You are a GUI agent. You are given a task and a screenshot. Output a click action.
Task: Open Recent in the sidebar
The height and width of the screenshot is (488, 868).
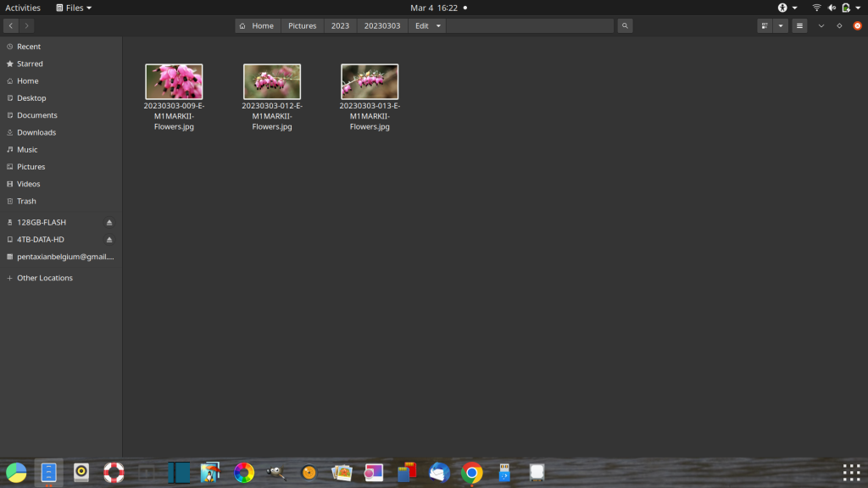click(61, 47)
